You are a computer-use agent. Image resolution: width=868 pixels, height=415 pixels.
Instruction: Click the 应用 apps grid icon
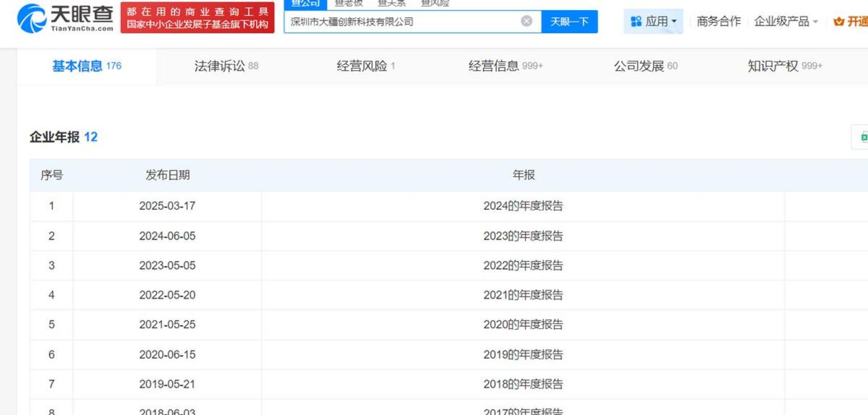coord(636,22)
